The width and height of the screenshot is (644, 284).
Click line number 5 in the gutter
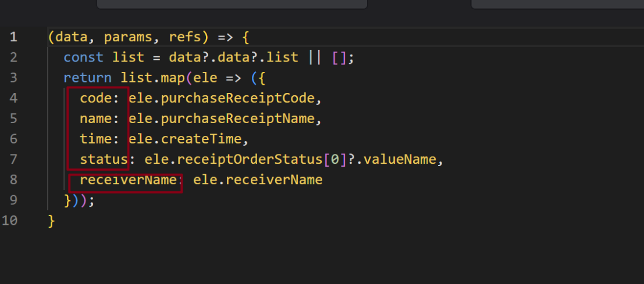13,119
